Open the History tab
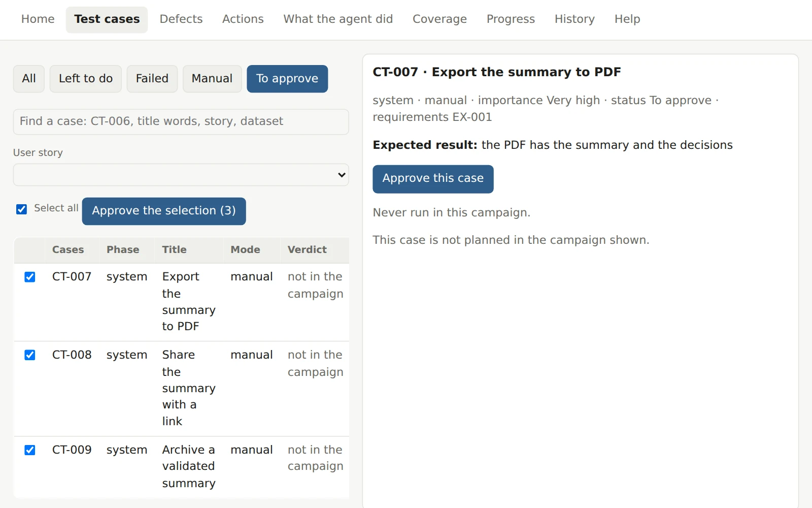Viewport: 812px width, 508px height. click(574, 19)
